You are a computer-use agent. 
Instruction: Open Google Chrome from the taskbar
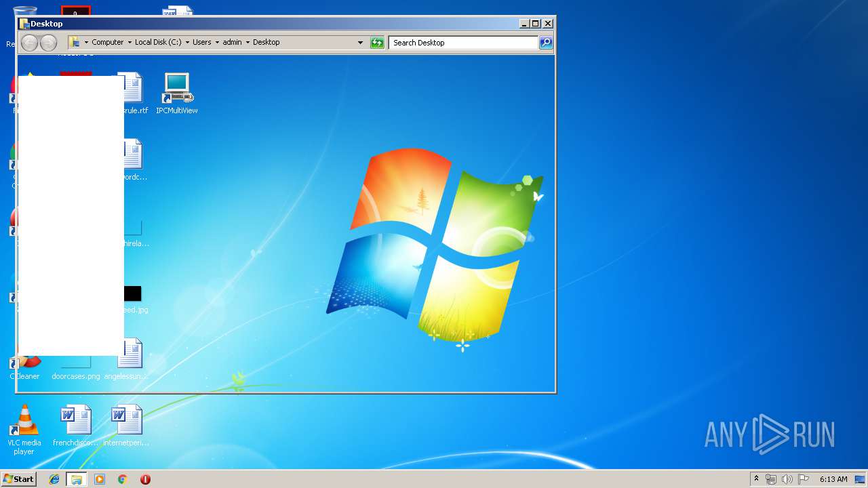coord(122,479)
